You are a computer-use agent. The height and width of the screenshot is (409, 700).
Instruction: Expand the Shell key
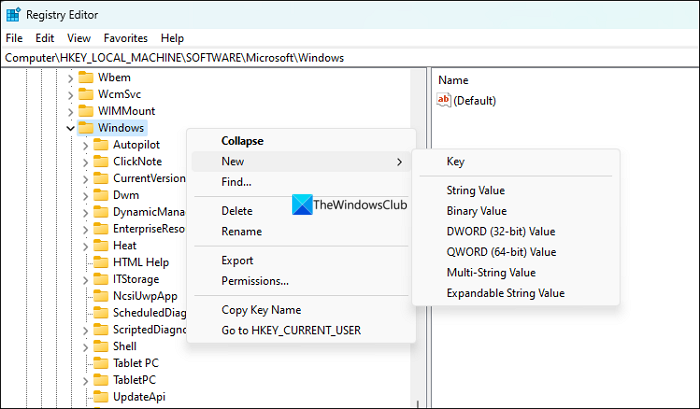85,347
